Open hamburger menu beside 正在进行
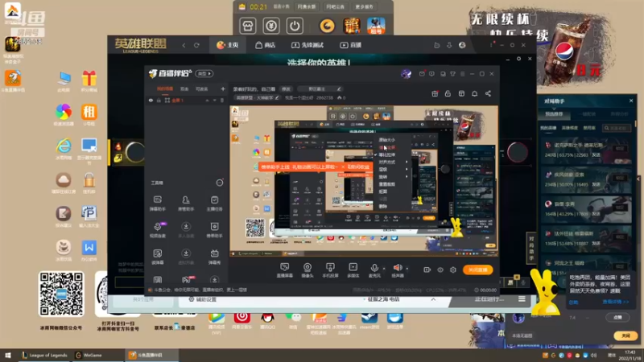Image resolution: width=644 pixels, height=362 pixels. coord(522,299)
